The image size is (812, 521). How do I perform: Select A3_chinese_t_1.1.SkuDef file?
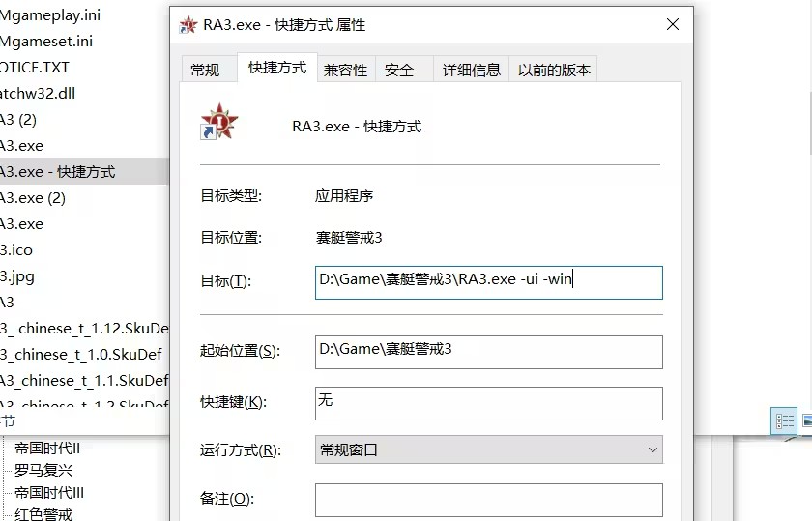point(84,381)
